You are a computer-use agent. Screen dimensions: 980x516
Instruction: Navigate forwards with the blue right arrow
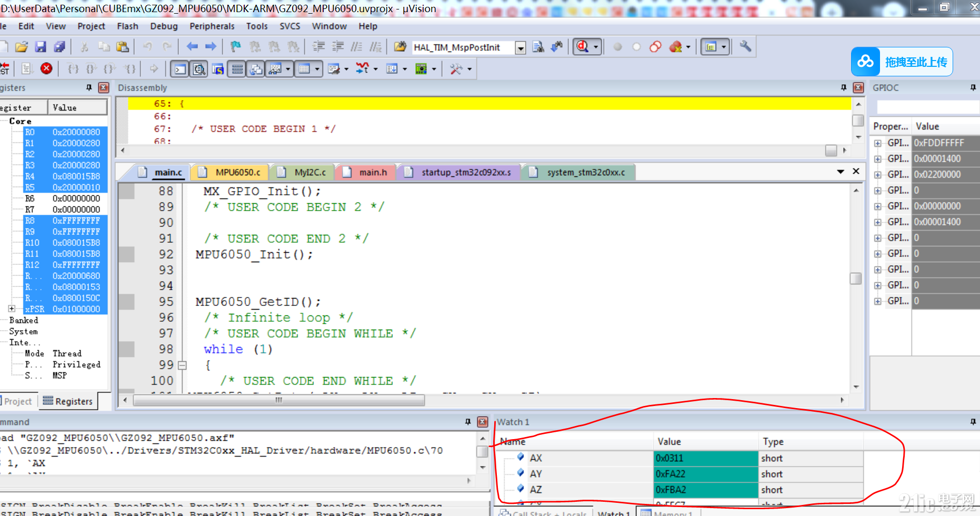[x=211, y=47]
